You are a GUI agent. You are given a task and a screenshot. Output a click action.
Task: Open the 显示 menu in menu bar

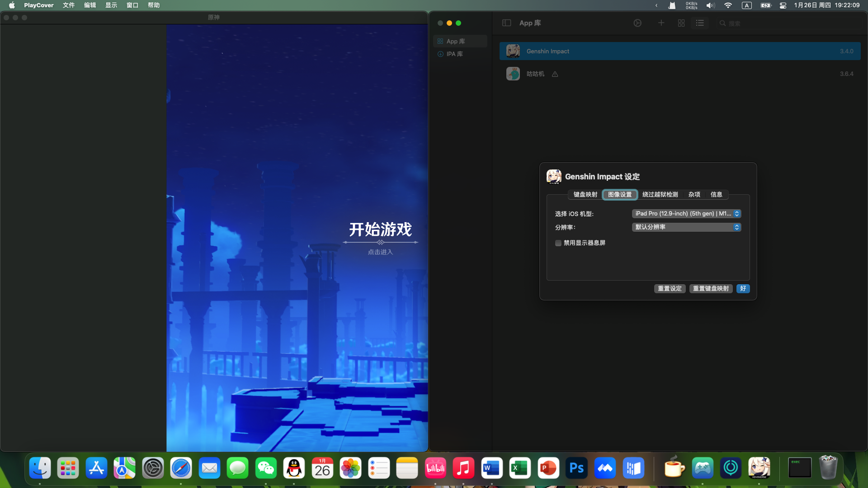111,5
